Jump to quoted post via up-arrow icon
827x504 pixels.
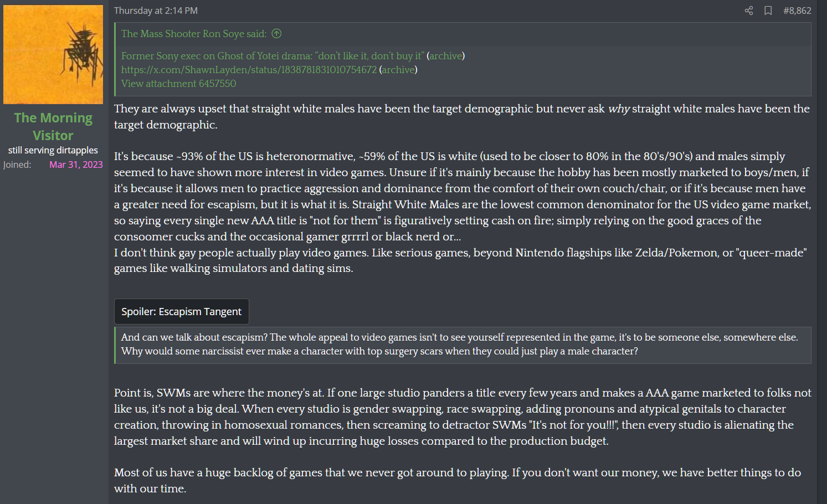tap(277, 34)
